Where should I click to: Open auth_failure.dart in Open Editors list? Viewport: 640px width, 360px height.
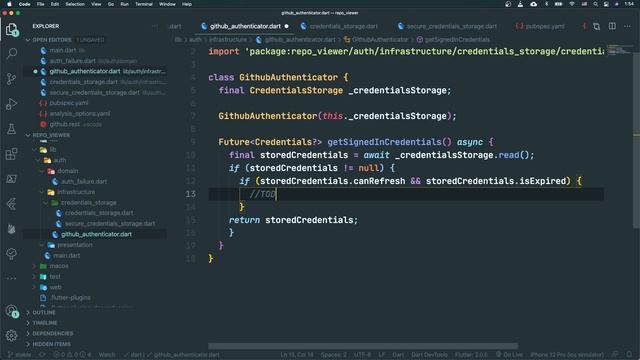pyautogui.click(x=72, y=61)
